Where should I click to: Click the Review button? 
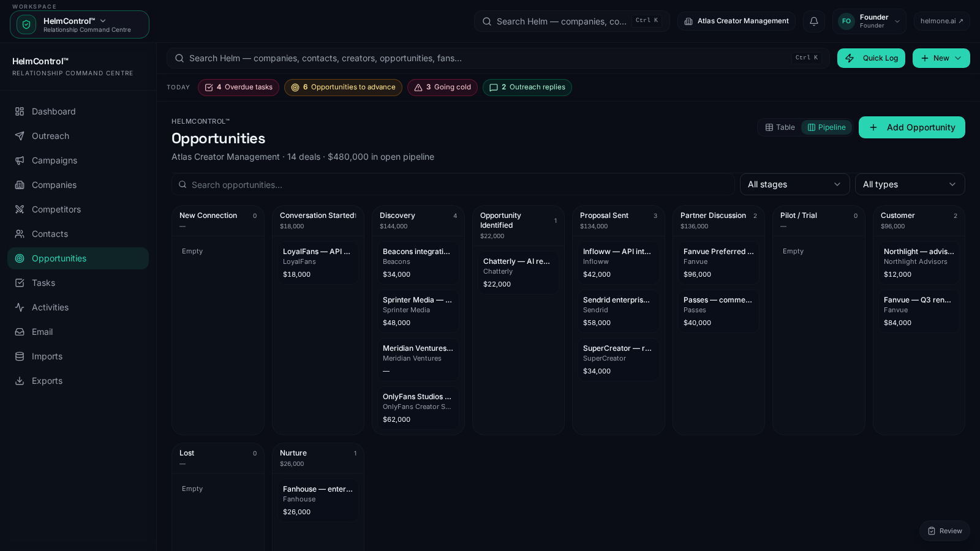click(944, 531)
